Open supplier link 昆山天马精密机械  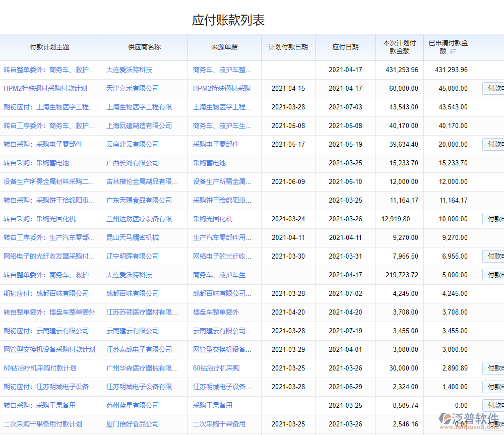click(x=133, y=237)
